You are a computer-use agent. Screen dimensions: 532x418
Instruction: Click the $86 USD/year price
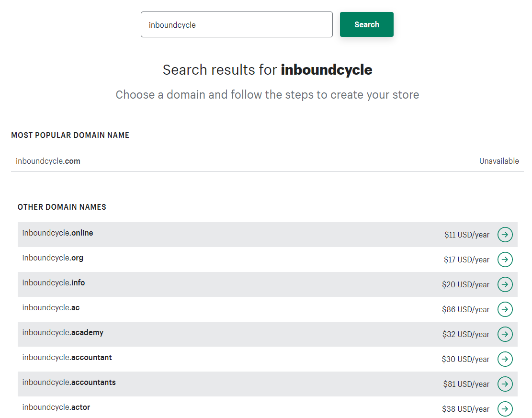pos(465,309)
